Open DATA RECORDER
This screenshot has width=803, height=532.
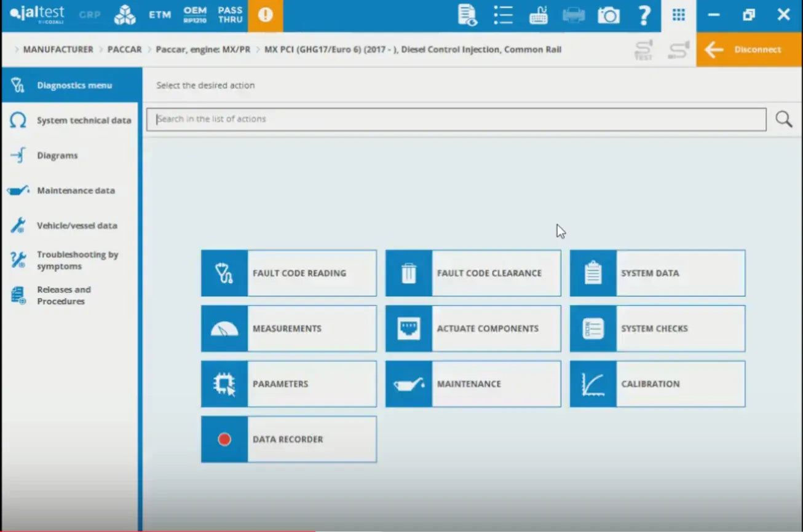pos(289,439)
